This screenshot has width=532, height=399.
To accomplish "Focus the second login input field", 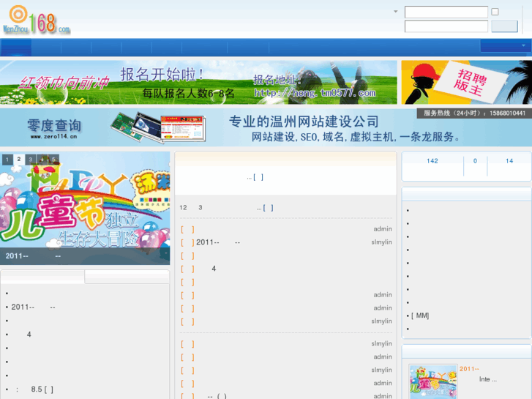I will [446, 26].
